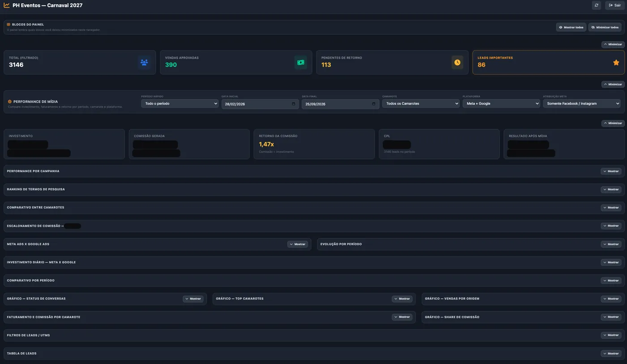
Task: Show Tabela de Leads block
Action: [x=611, y=353]
